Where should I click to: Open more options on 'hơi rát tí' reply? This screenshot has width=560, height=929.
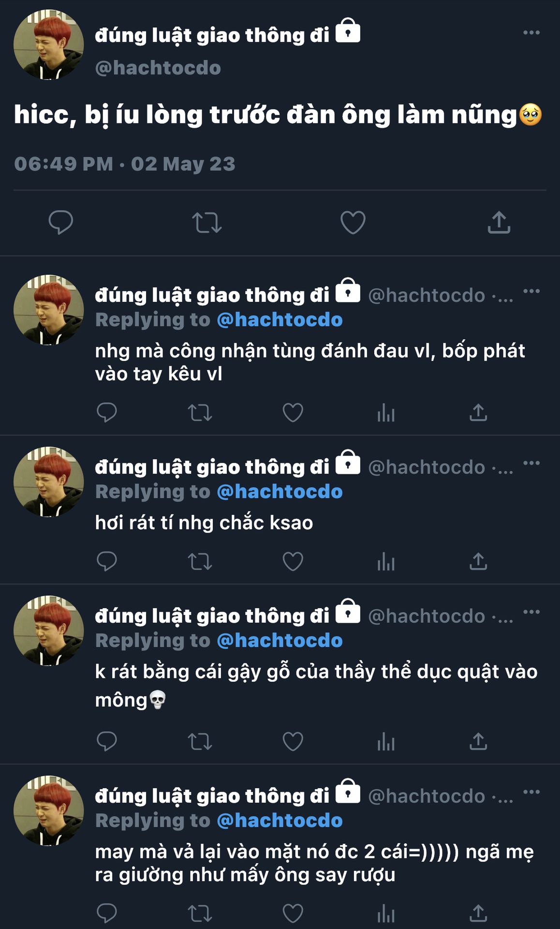click(531, 463)
